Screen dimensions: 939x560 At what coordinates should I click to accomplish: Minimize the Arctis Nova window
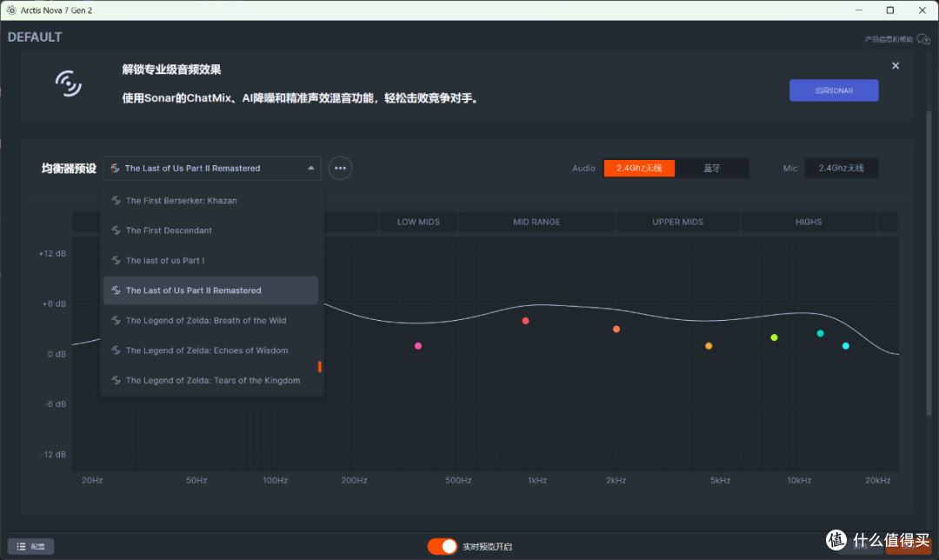point(859,10)
